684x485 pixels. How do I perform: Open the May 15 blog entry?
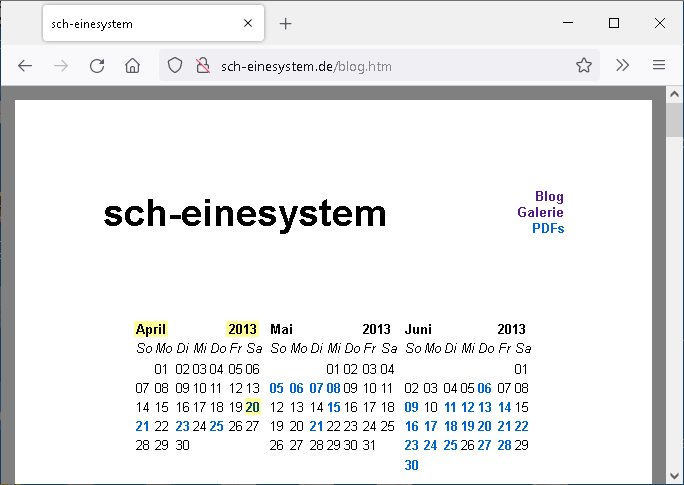[334, 407]
